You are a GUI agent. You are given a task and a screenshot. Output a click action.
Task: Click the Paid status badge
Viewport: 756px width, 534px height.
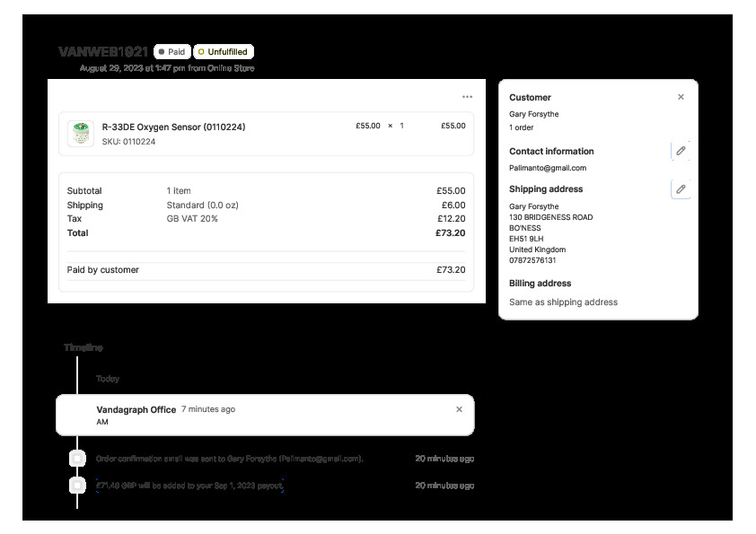[x=171, y=52]
